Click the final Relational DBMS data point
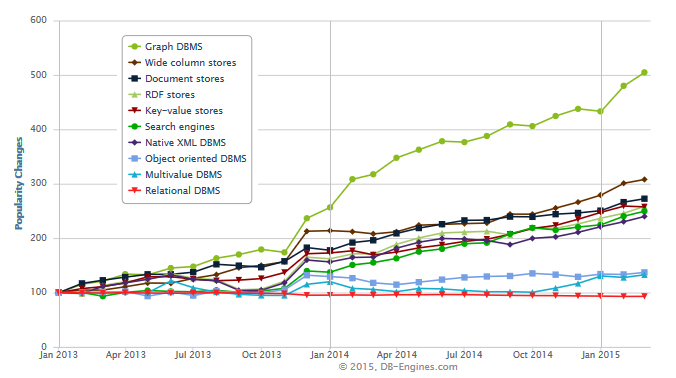The width and height of the screenshot is (676, 378). tap(645, 296)
